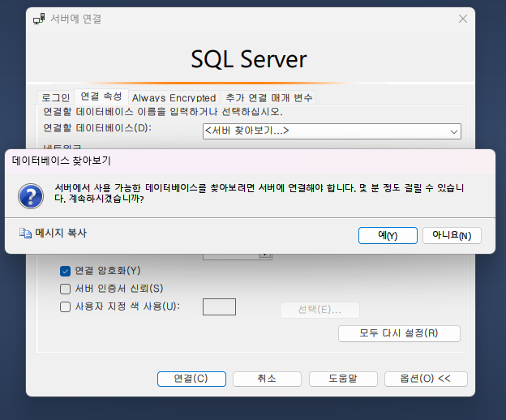Uncheck the 연결 암호화(Y) checkbox
The height and width of the screenshot is (420, 506).
(x=65, y=271)
